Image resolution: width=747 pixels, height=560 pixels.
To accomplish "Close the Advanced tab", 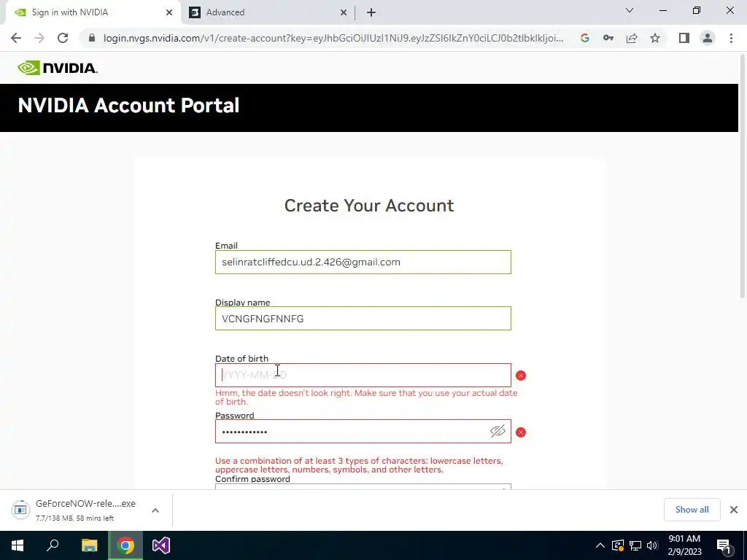I will click(344, 12).
